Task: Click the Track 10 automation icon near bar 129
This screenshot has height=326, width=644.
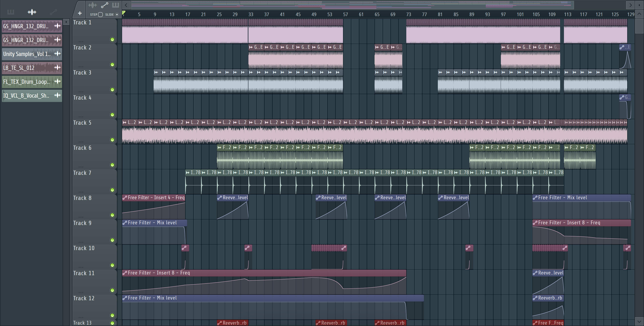Action: 627,248
